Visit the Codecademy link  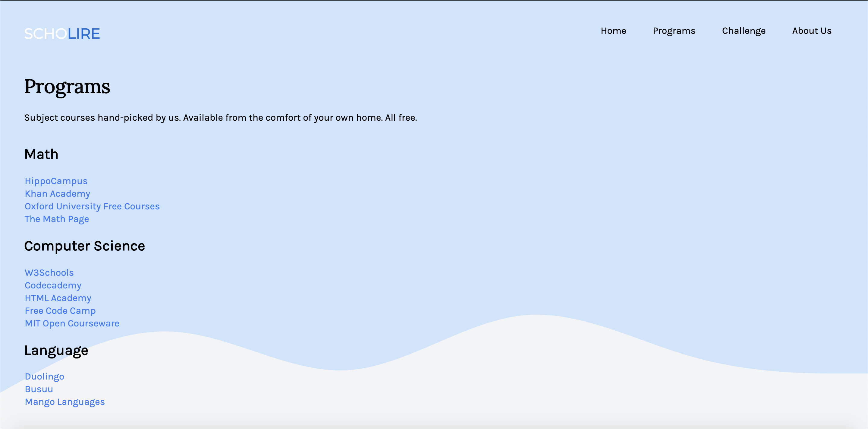[x=53, y=285]
